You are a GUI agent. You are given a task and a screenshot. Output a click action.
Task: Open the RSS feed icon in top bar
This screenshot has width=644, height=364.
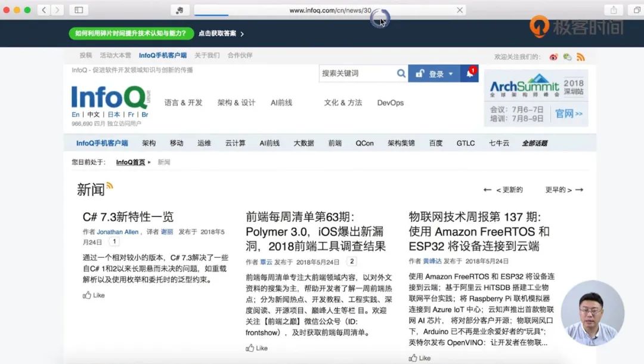tap(580, 57)
